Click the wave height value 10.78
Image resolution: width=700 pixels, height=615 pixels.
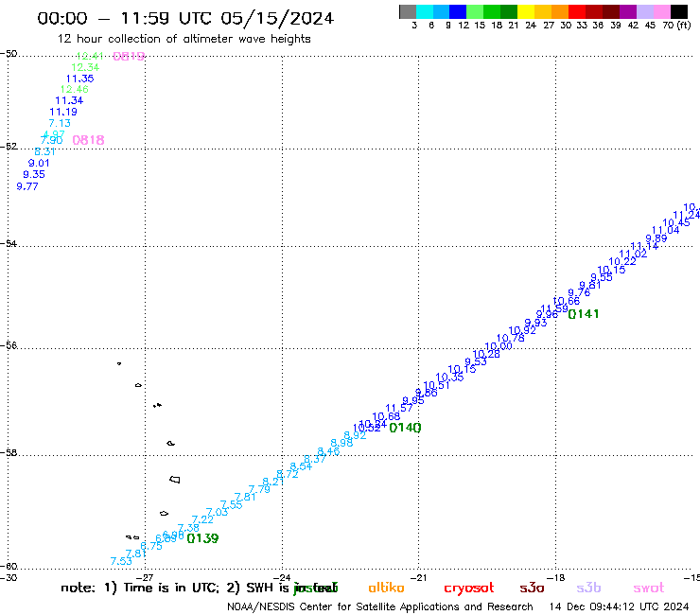[x=510, y=339]
